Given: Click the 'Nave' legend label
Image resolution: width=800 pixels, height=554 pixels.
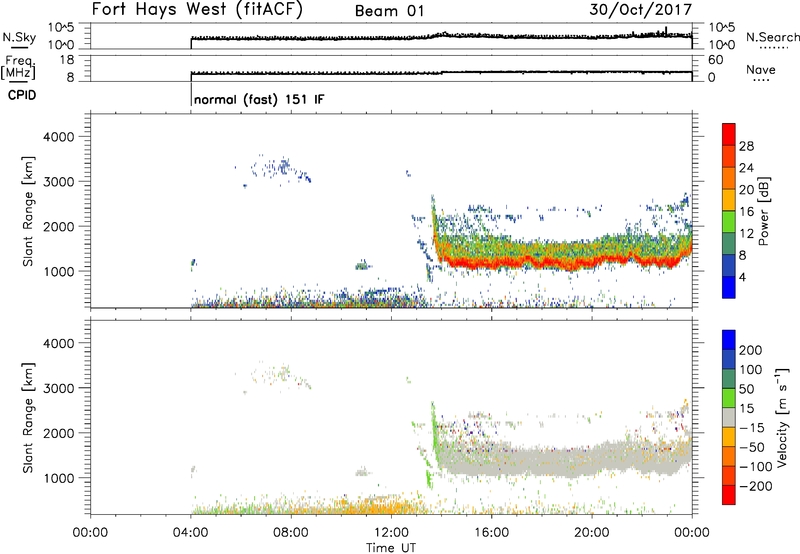Looking at the screenshot, I should (x=761, y=69).
